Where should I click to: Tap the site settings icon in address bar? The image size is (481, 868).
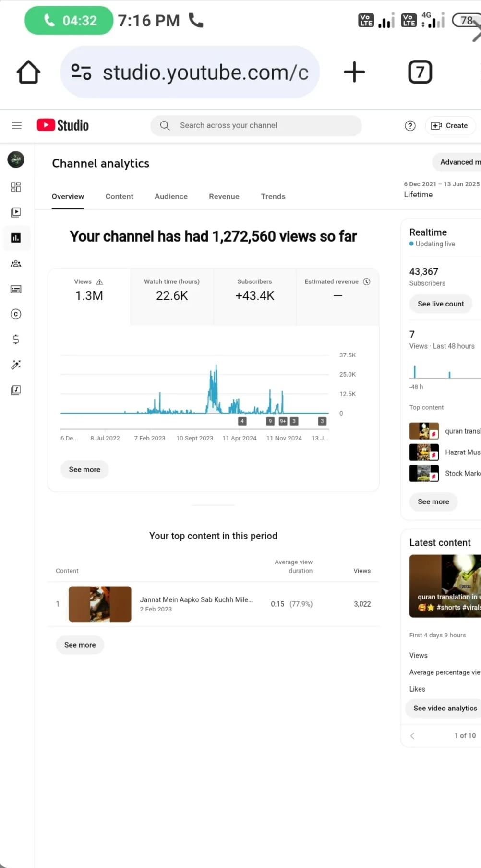click(x=81, y=72)
